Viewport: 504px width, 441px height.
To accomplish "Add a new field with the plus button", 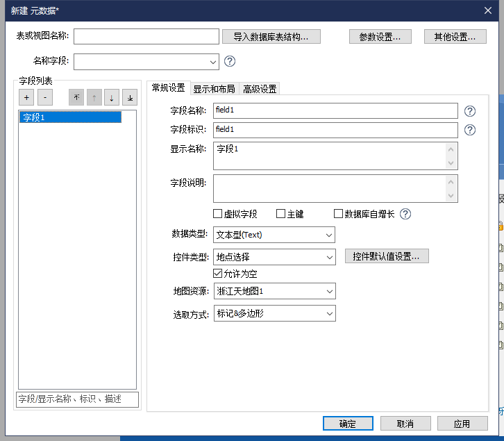I will click(26, 98).
